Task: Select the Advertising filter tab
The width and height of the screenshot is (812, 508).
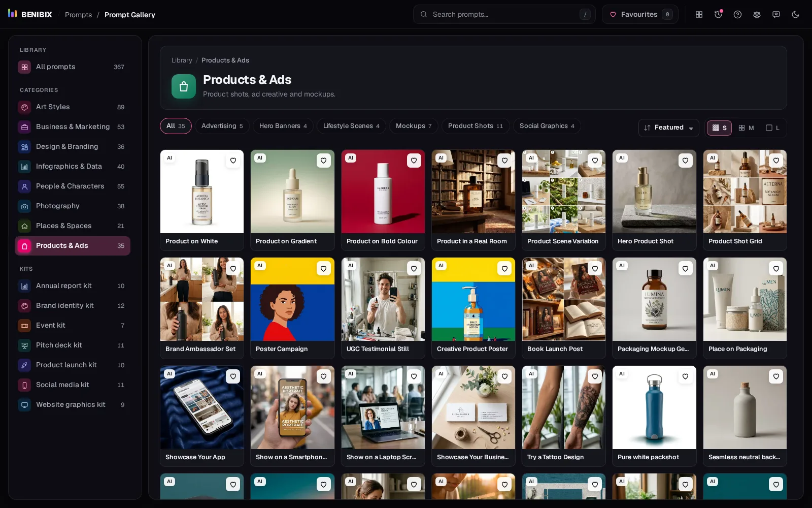Action: [x=222, y=126]
